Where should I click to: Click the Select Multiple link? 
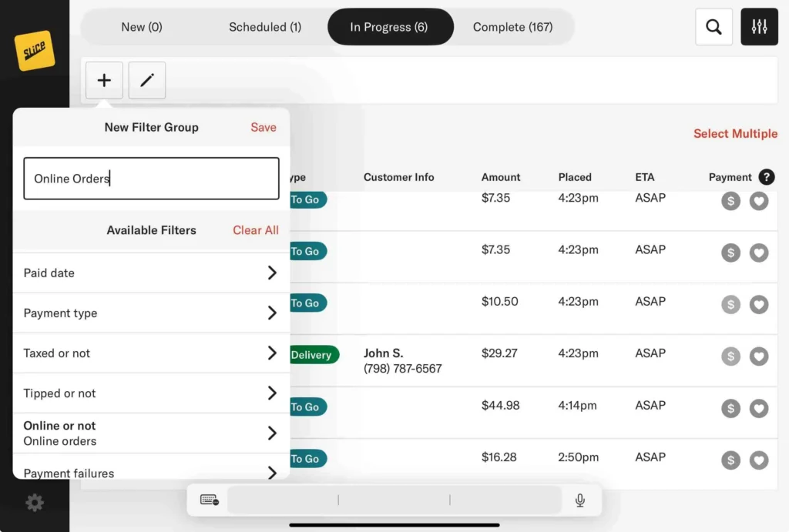coord(735,133)
